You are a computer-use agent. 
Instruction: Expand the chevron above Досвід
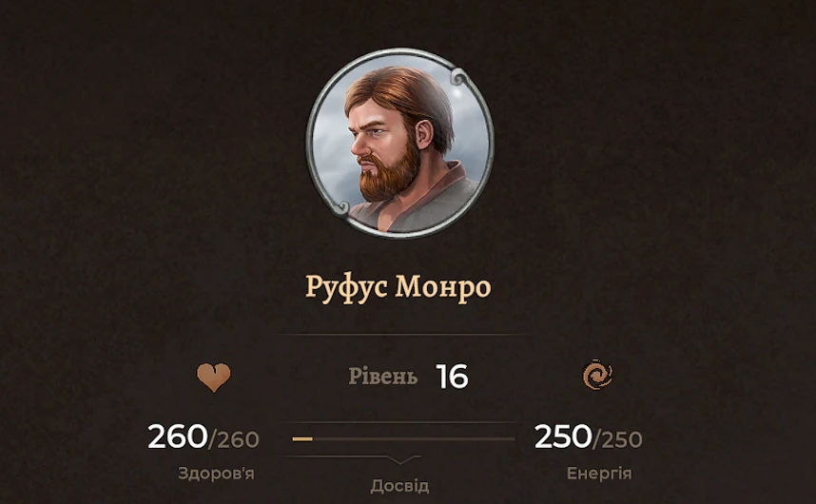click(401, 458)
